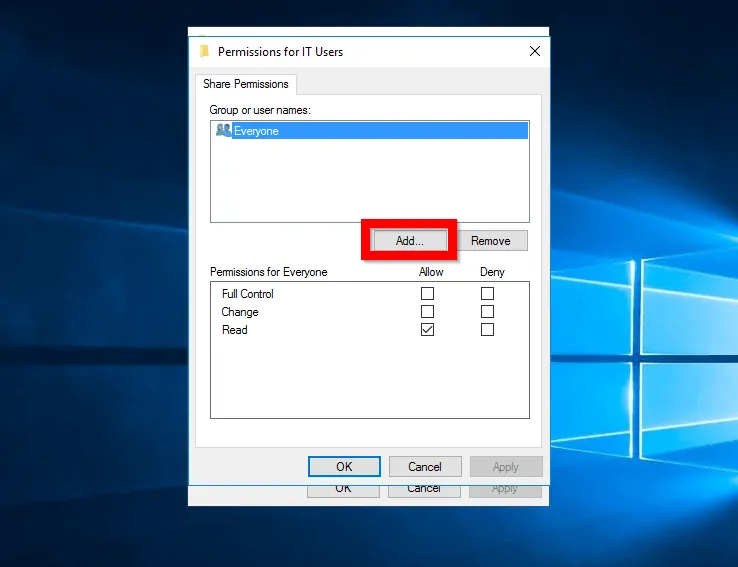Toggle the Deny checkbox for Change
The height and width of the screenshot is (567, 738).
click(x=487, y=312)
